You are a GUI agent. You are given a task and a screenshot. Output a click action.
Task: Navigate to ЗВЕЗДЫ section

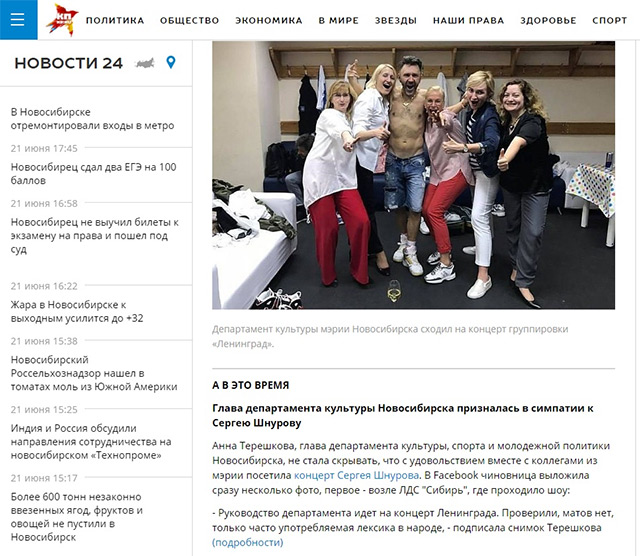pos(396,20)
